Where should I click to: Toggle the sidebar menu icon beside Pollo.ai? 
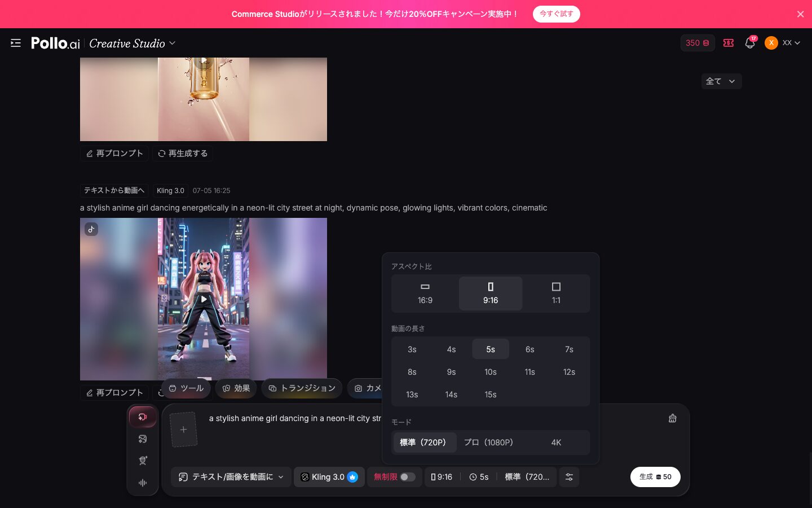coord(16,43)
